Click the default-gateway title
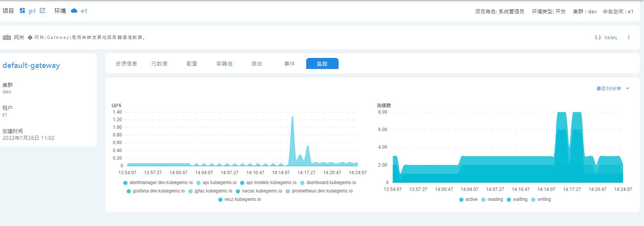The width and height of the screenshot is (644, 226). (31, 65)
